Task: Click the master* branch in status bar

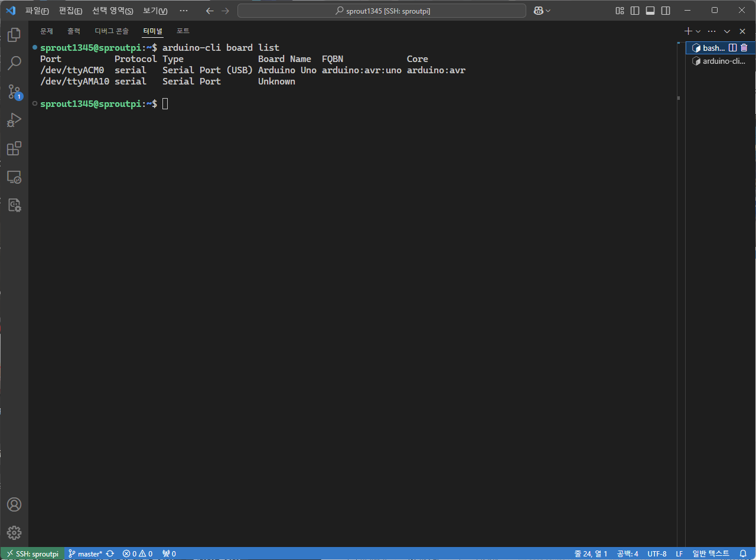Action: pyautogui.click(x=85, y=554)
